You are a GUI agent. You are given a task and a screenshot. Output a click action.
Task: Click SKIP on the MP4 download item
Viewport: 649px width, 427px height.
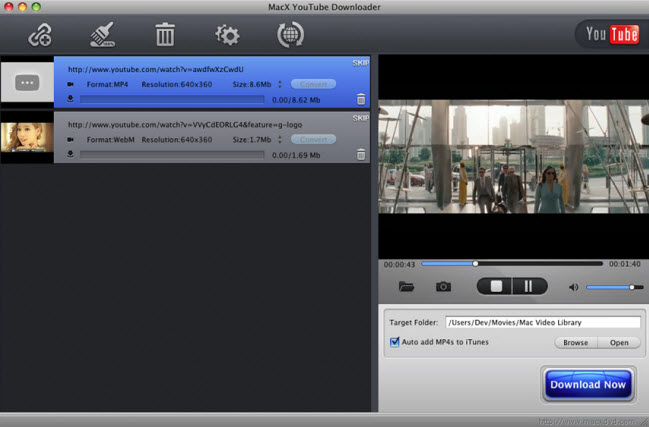pyautogui.click(x=361, y=63)
